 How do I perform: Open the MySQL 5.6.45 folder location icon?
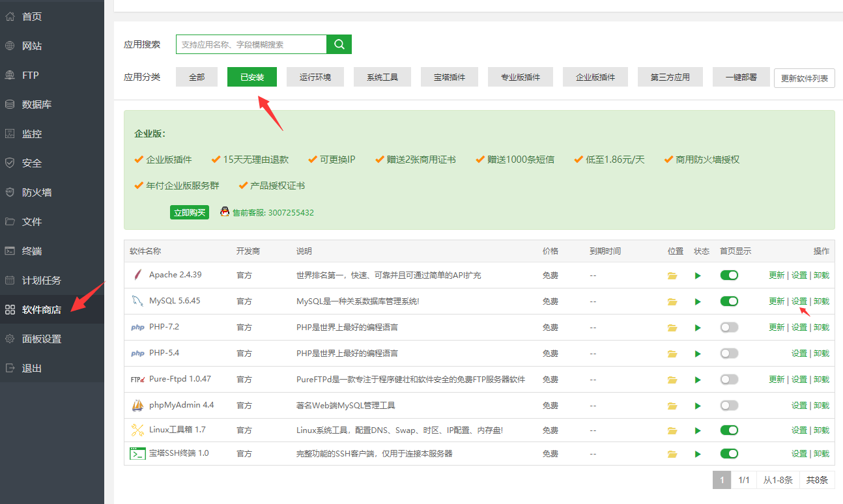point(672,301)
